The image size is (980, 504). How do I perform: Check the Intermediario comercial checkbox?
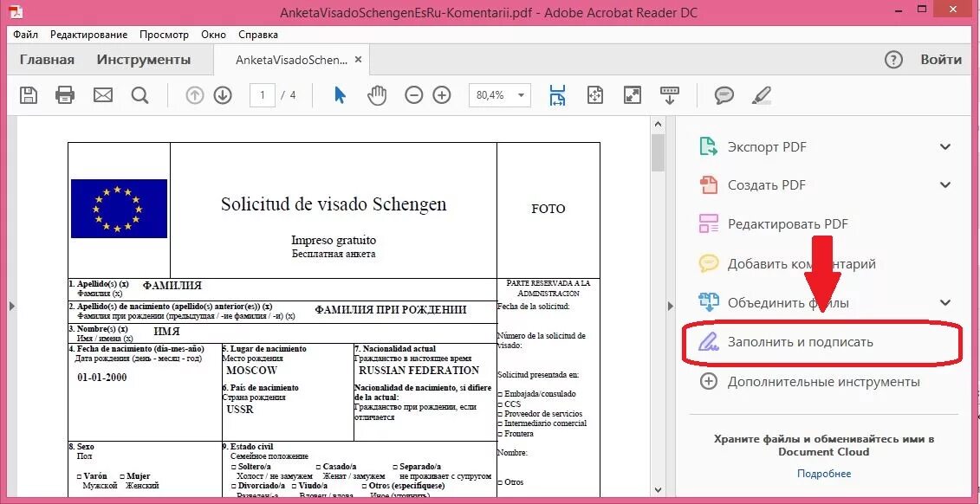(x=500, y=424)
